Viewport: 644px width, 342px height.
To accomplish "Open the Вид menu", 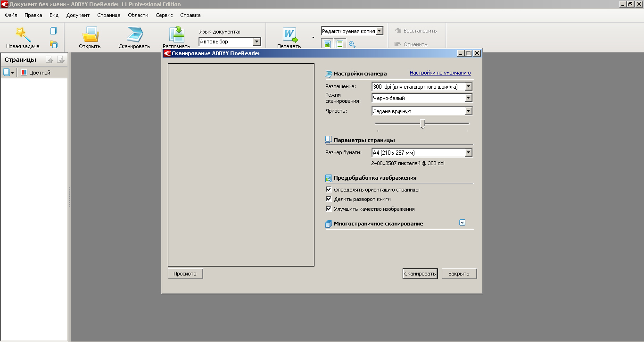I will (x=54, y=15).
